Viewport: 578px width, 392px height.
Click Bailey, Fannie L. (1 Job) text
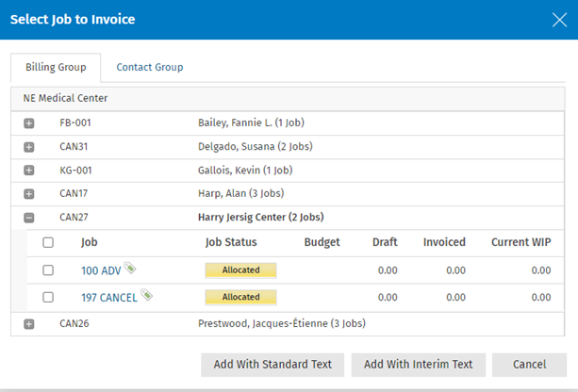(x=251, y=122)
